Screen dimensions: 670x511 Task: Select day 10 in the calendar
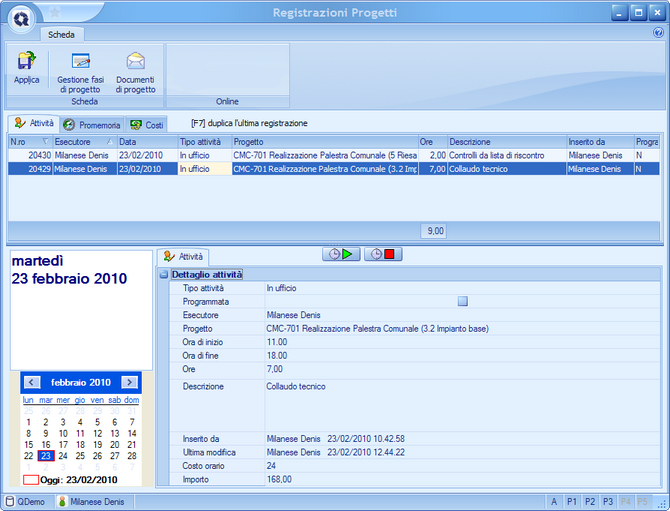(x=63, y=433)
